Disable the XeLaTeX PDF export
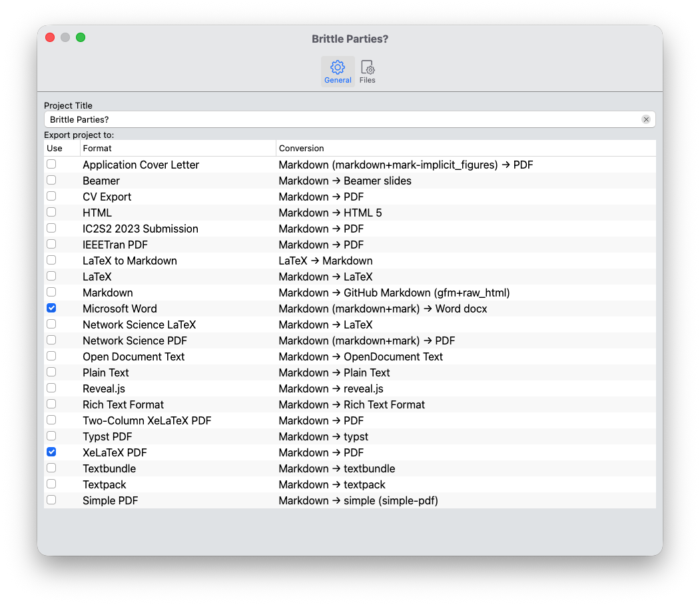The width and height of the screenshot is (700, 605). (51, 452)
